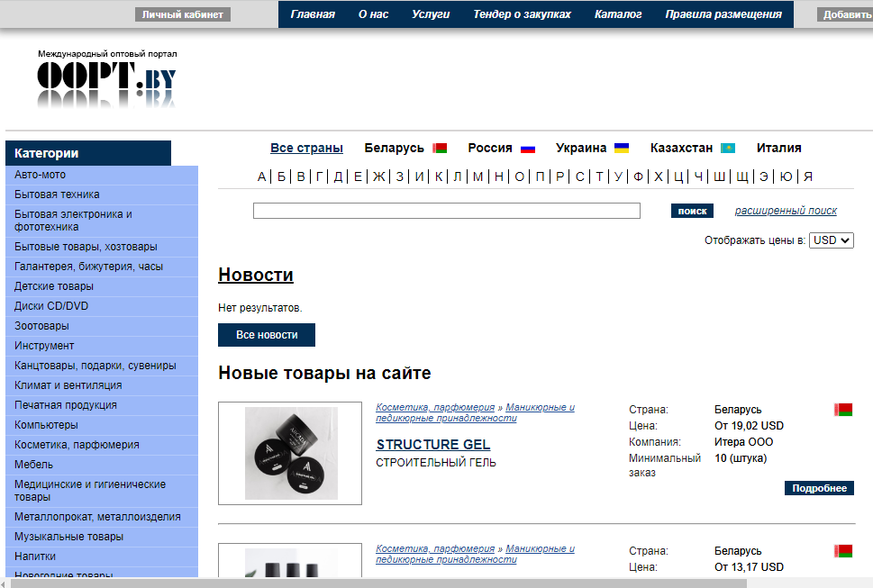
Task: Filter by country Россия
Action: 490,148
